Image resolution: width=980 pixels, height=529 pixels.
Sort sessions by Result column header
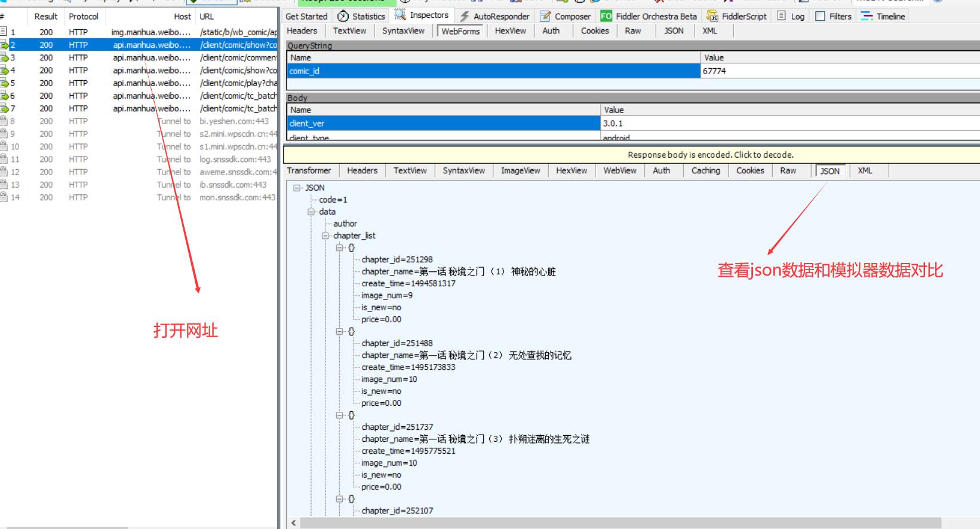[x=46, y=16]
